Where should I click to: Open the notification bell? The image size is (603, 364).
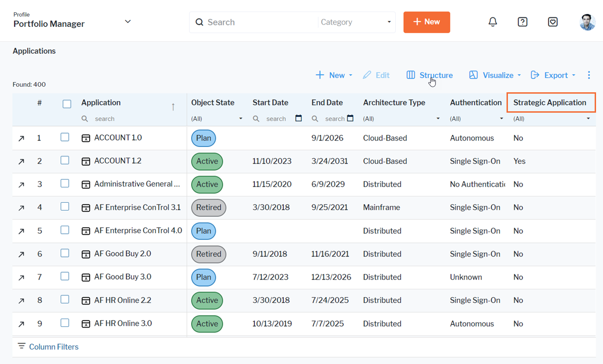[493, 22]
